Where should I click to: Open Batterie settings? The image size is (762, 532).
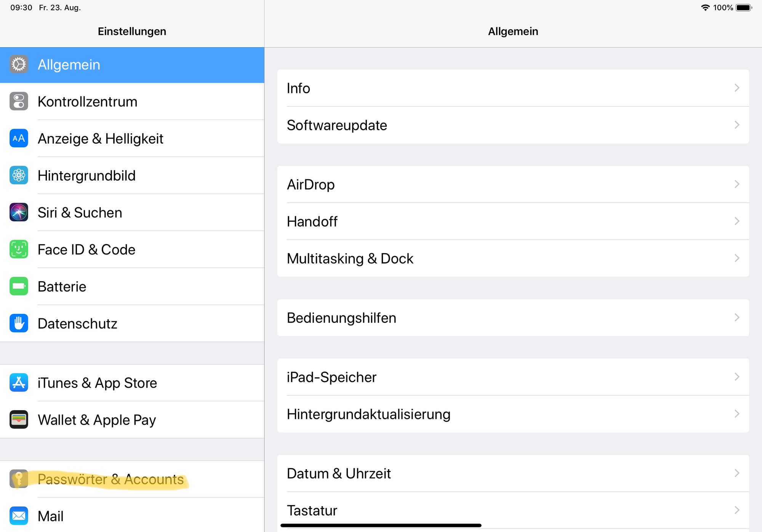pos(132,286)
